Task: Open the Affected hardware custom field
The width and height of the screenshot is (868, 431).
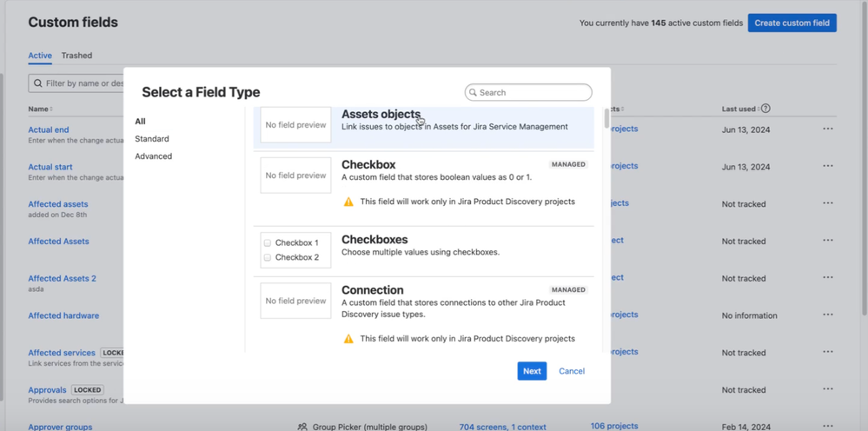Action: coord(63,315)
